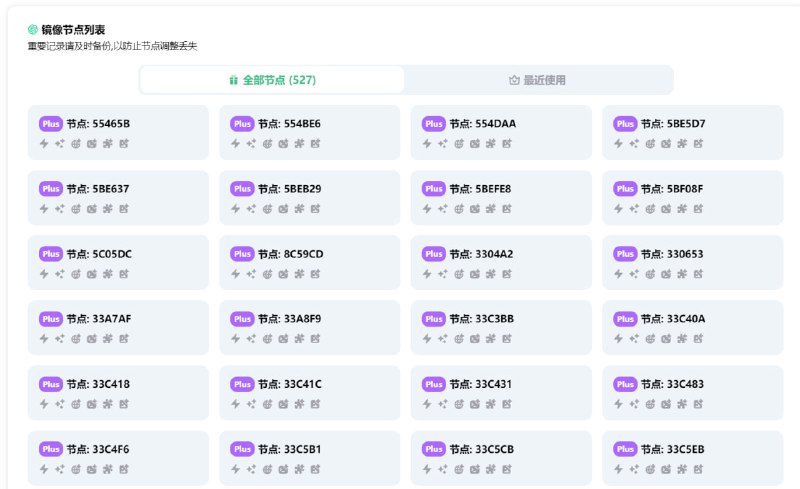
Task: Click the puzzle piece icon on node 33A8F9
Action: pos(299,339)
